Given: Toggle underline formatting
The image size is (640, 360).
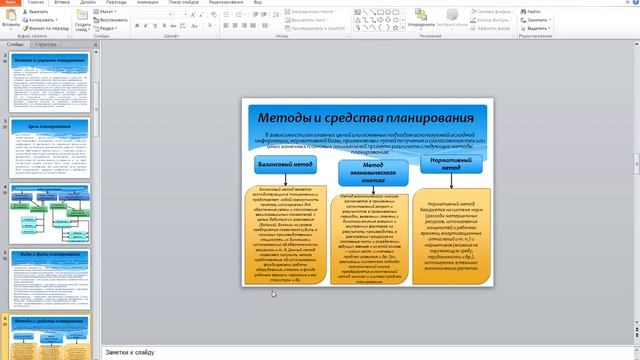Looking at the screenshot, I should pos(155,26).
